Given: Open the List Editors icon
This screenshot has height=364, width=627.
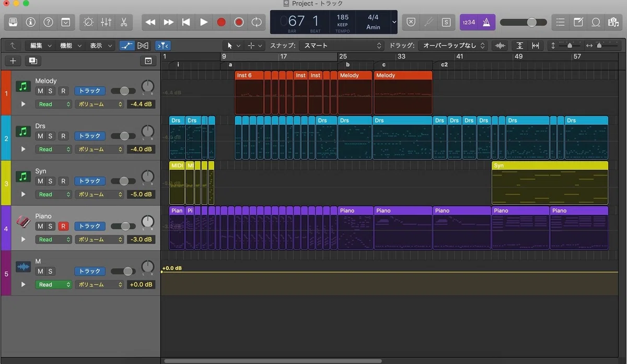Looking at the screenshot, I should (x=561, y=22).
